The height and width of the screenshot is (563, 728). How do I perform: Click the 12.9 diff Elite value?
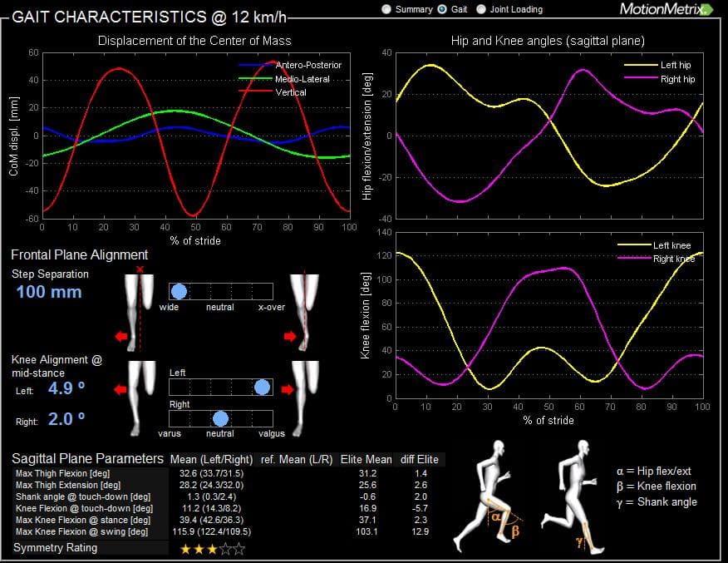pyautogui.click(x=421, y=531)
